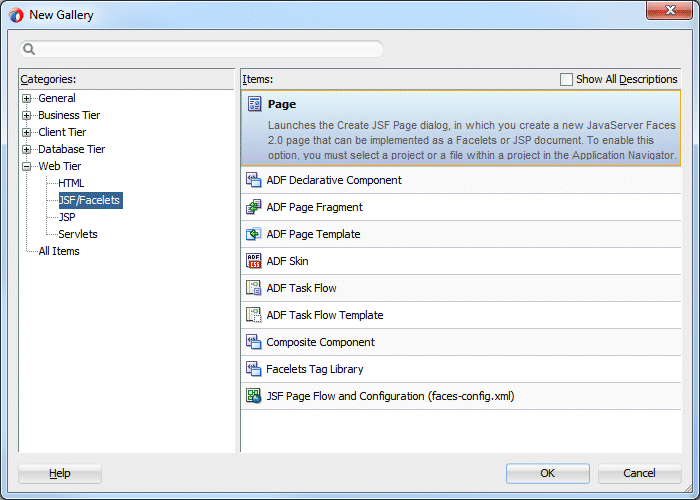This screenshot has width=700, height=500.
Task: Click the search magnifier icon
Action: coord(29,49)
